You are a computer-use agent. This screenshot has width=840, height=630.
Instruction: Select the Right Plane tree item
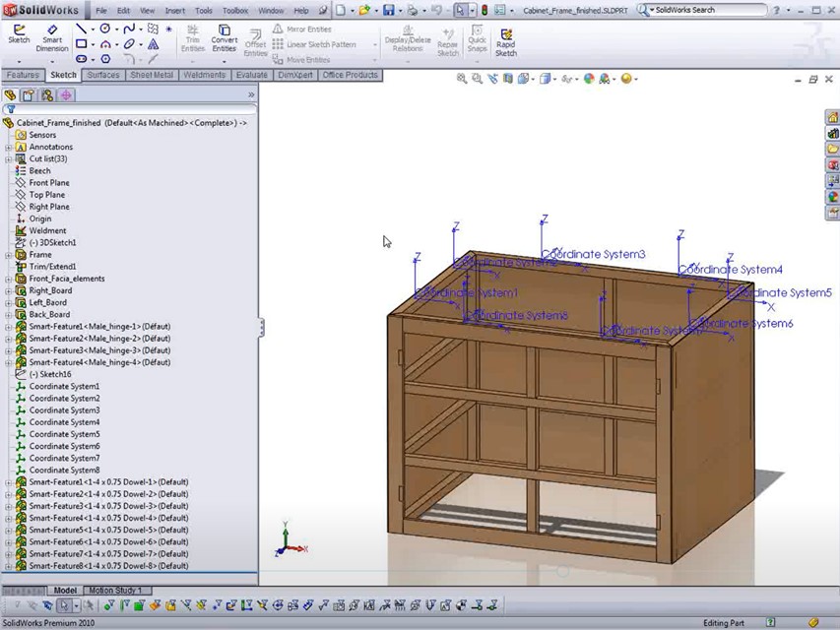[x=48, y=207]
